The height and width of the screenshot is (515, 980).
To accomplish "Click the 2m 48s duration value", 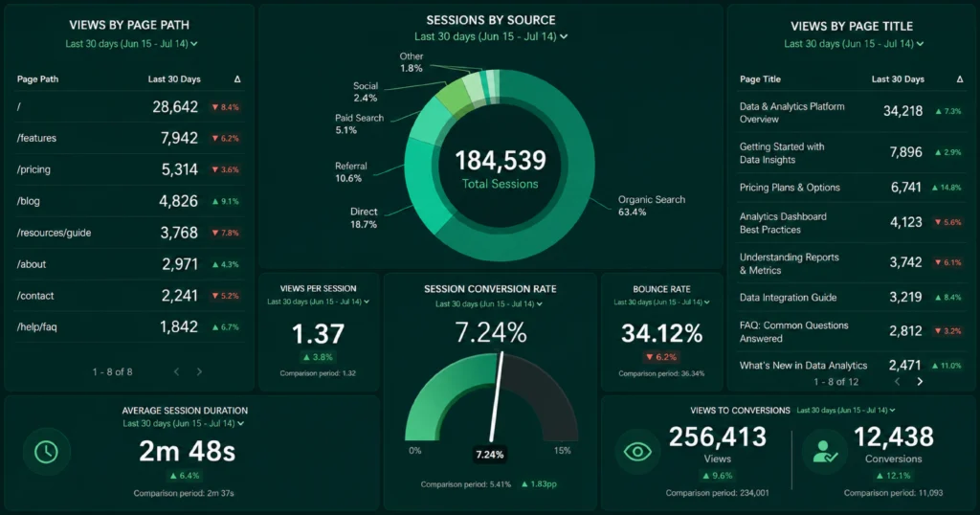I will [187, 451].
